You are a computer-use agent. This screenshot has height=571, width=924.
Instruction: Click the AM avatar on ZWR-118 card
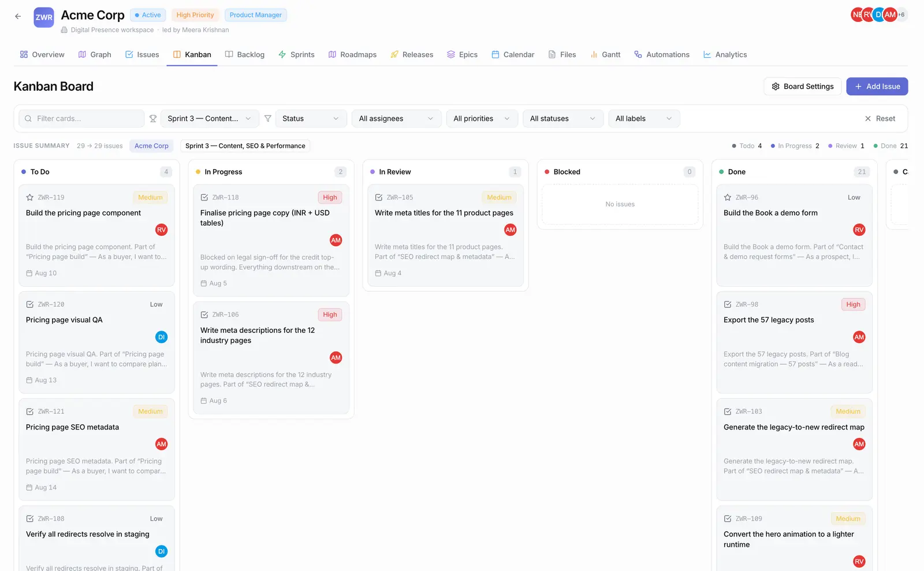coord(336,240)
